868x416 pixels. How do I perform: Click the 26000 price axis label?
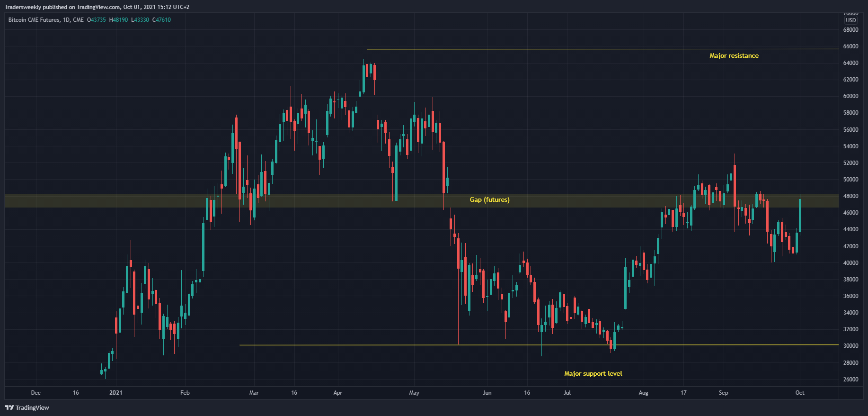click(x=850, y=380)
